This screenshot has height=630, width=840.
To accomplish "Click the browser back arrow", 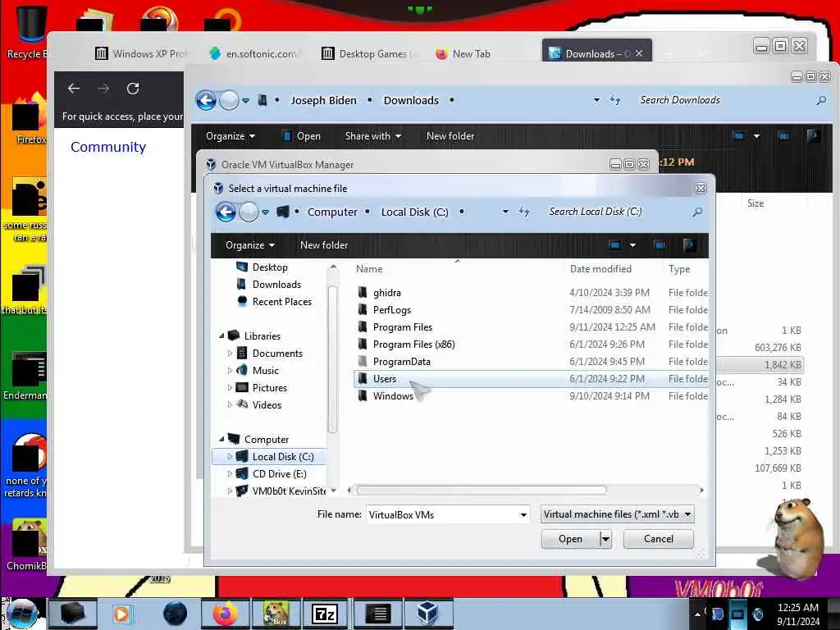I will [74, 89].
